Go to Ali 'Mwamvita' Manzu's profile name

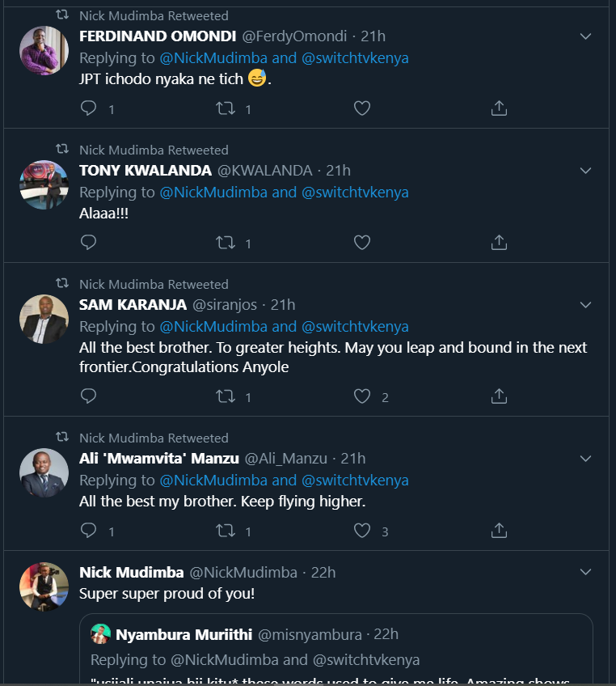[158, 459]
